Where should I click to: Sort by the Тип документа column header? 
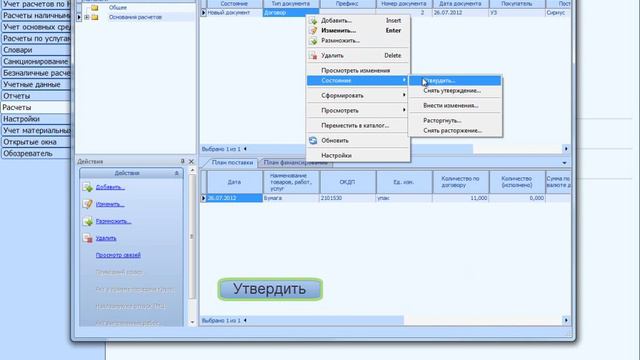pyautogui.click(x=291, y=4)
